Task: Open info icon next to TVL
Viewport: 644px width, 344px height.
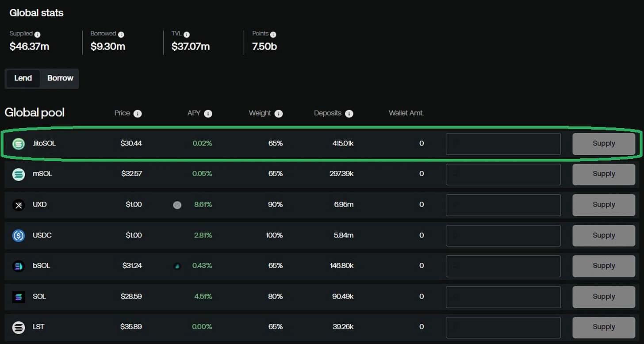Action: click(x=187, y=34)
